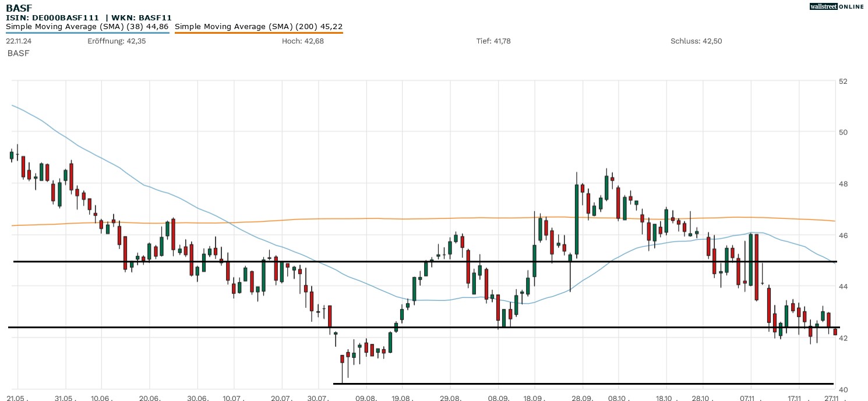Click the 21.05. date on the time axis
The image size is (868, 401).
click(x=17, y=396)
